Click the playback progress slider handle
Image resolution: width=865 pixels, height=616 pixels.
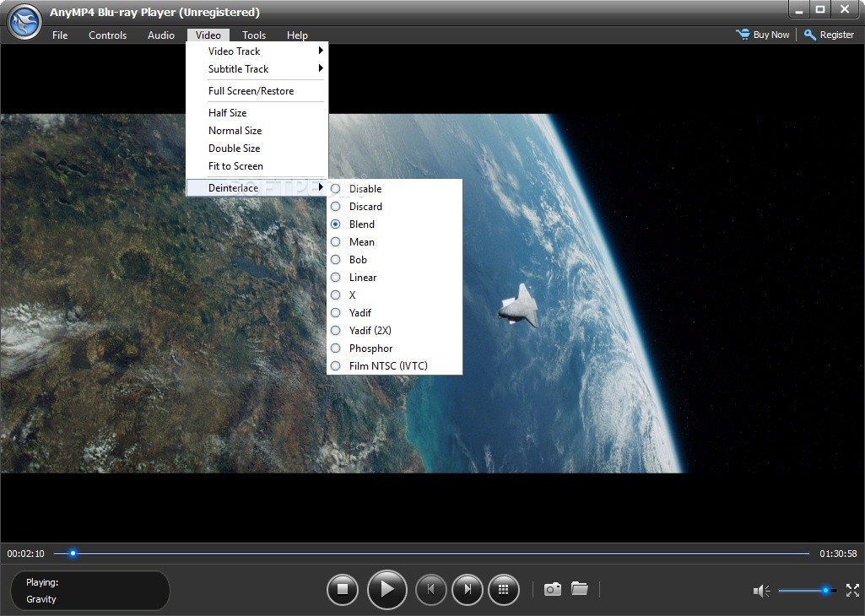[x=73, y=553]
